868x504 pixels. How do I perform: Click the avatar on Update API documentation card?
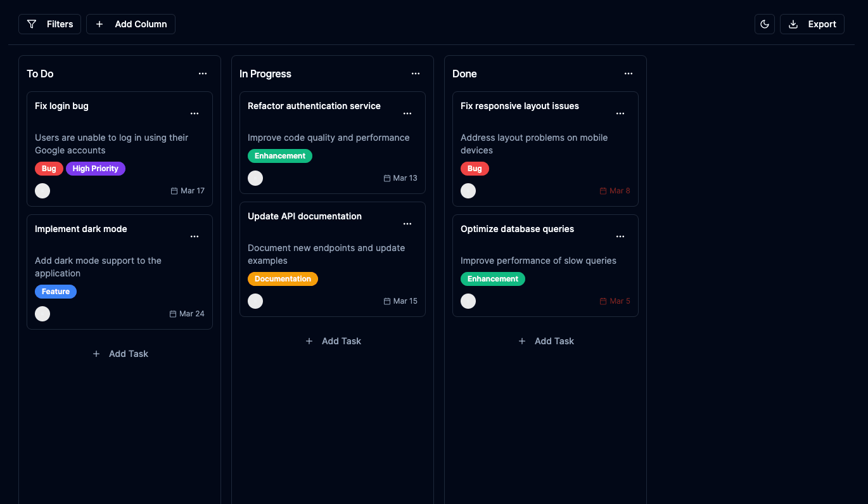255,300
